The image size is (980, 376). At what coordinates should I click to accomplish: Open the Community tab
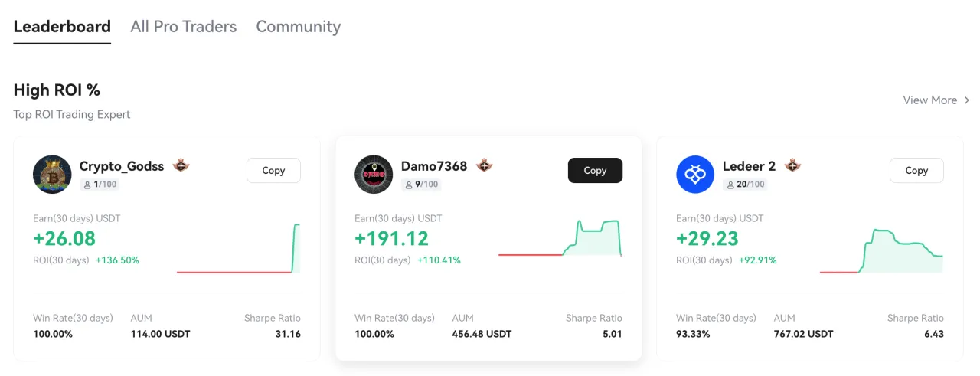click(298, 26)
